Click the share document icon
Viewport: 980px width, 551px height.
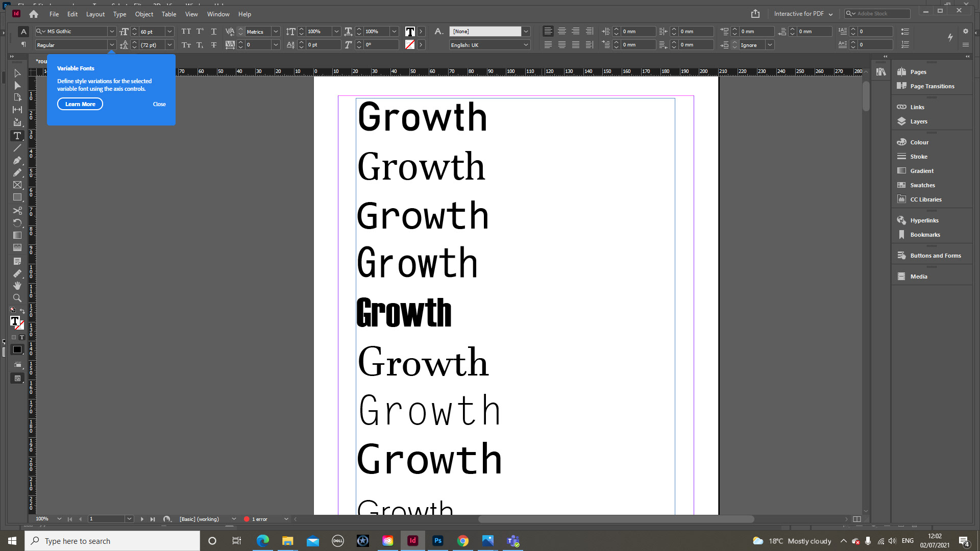[x=755, y=14]
